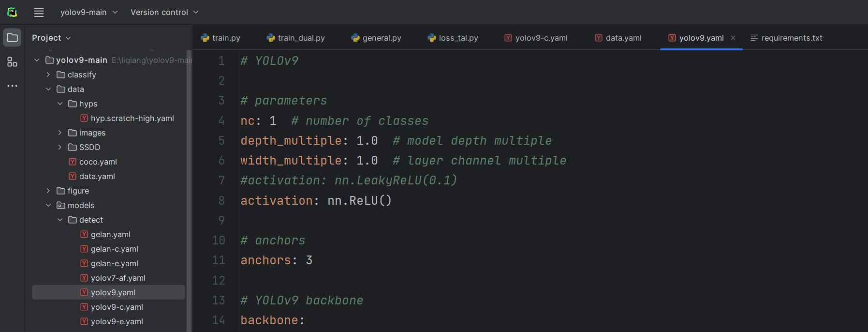The image size is (868, 332).
Task: Click line number 14 in the gutter
Action: (219, 320)
